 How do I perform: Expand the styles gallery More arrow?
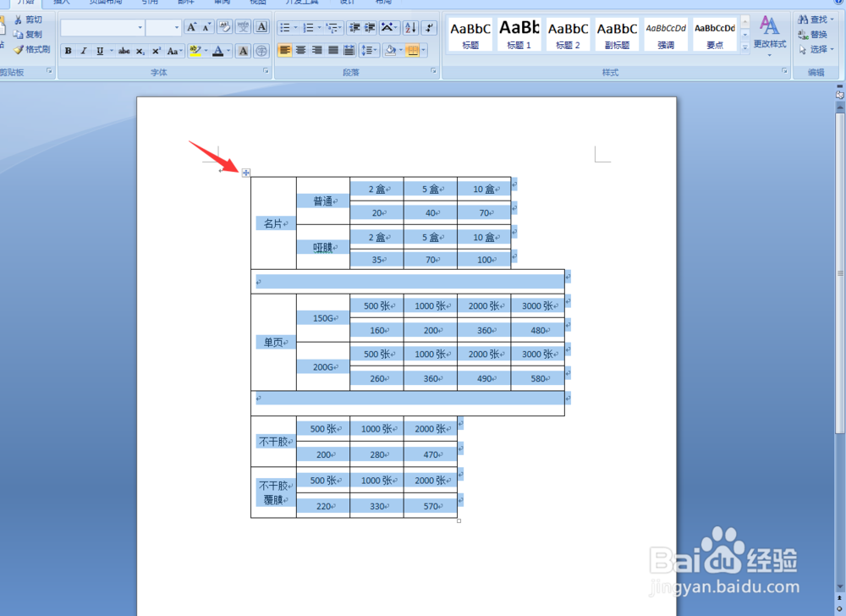pyautogui.click(x=744, y=47)
